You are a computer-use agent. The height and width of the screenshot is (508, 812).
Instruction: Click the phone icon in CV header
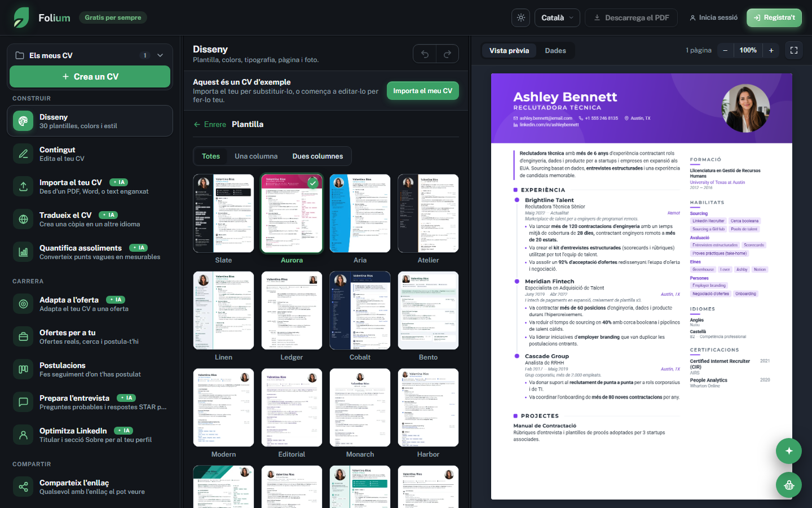tap(581, 118)
